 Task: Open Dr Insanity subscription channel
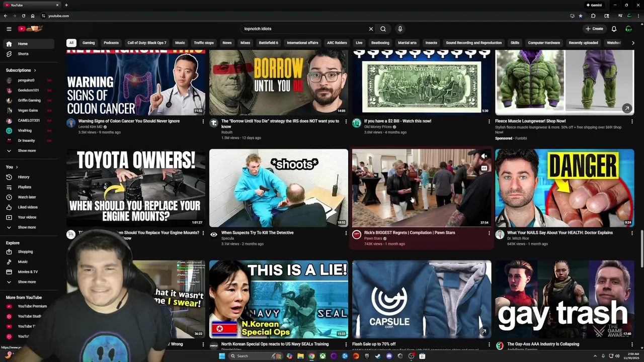click(29, 140)
